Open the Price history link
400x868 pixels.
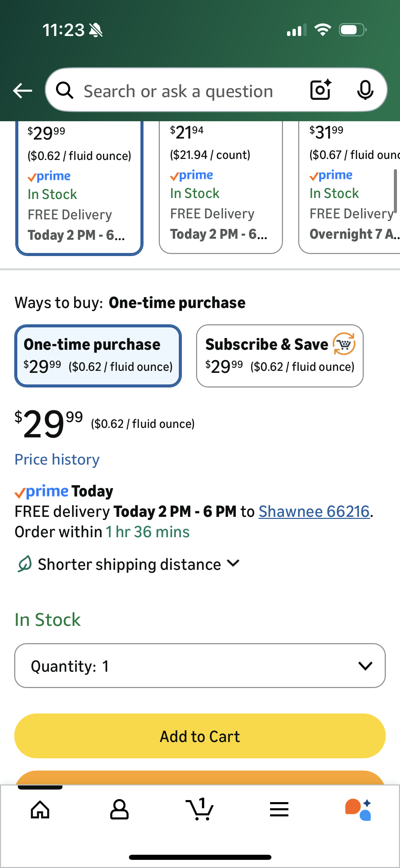pyautogui.click(x=57, y=459)
